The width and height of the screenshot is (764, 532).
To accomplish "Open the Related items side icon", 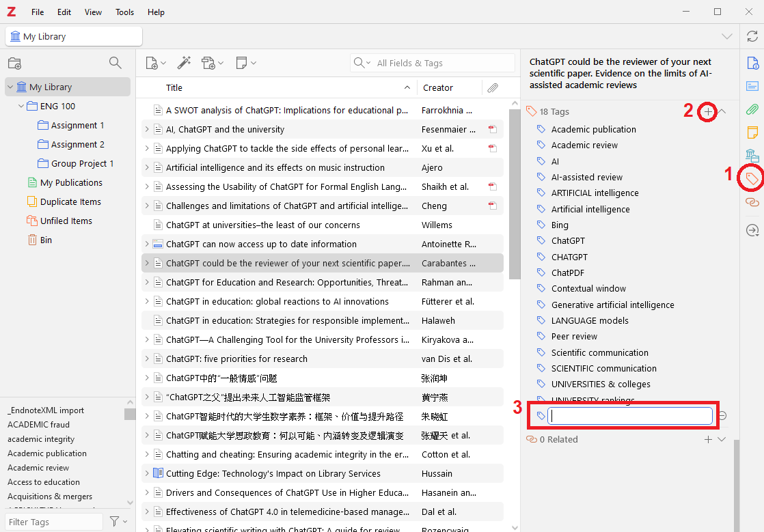I will [752, 202].
